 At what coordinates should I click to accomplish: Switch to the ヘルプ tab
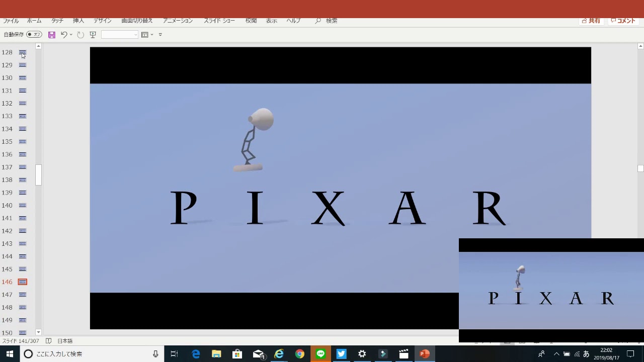click(x=293, y=21)
